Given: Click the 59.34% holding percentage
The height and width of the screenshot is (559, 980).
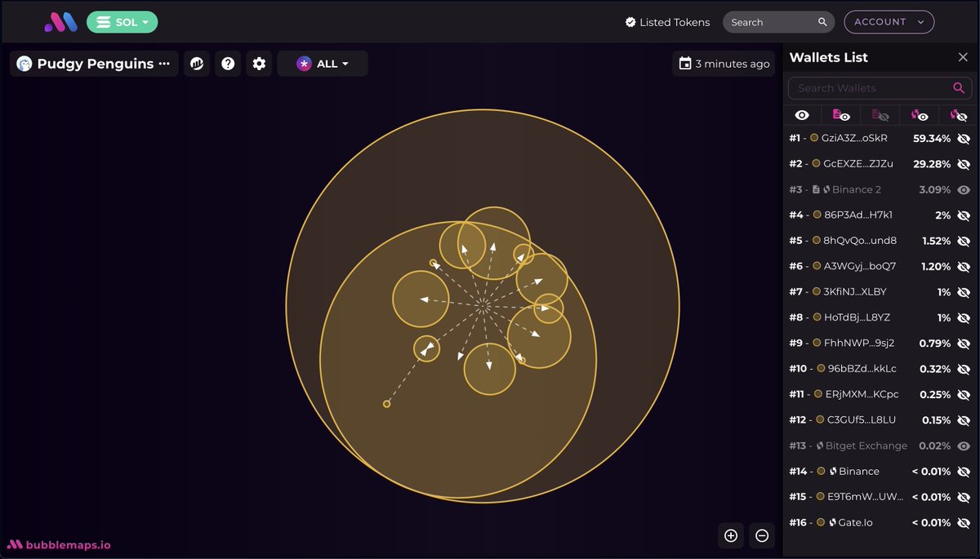Looking at the screenshot, I should click(x=932, y=139).
